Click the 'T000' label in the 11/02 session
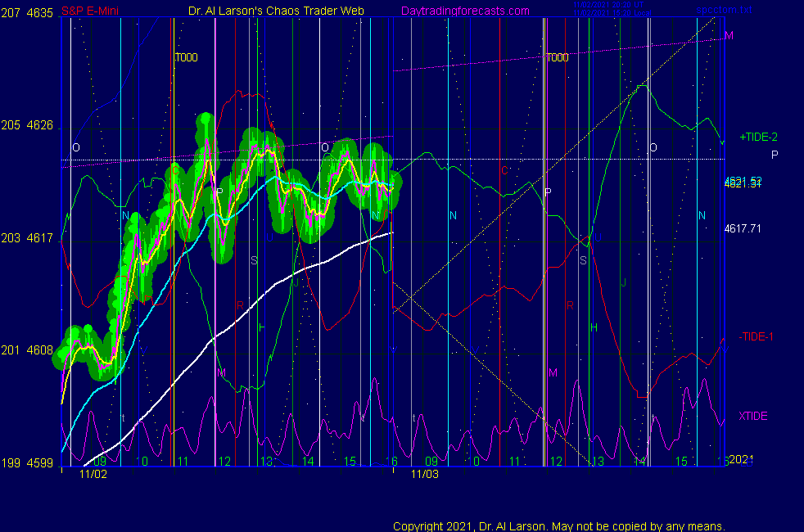The width and height of the screenshot is (804, 532). [x=186, y=57]
